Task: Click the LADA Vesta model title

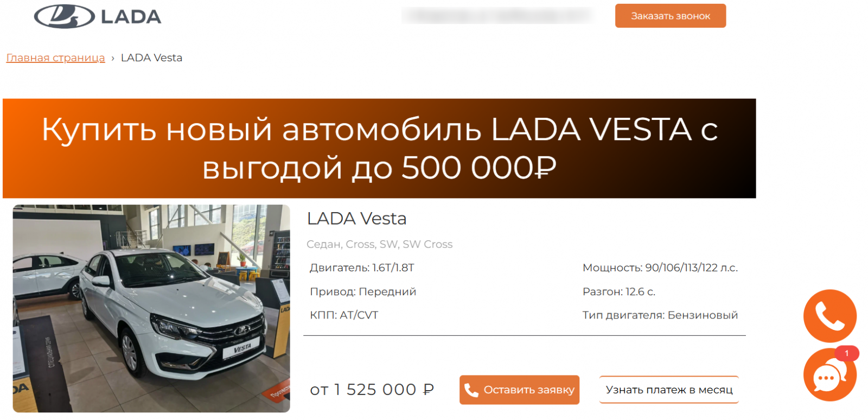Action: (356, 218)
